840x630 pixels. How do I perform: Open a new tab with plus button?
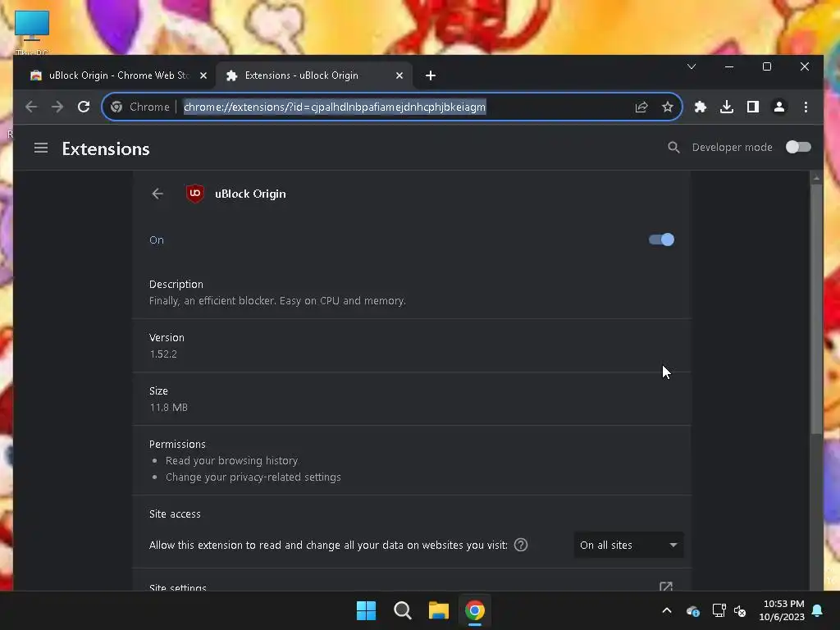tap(430, 75)
